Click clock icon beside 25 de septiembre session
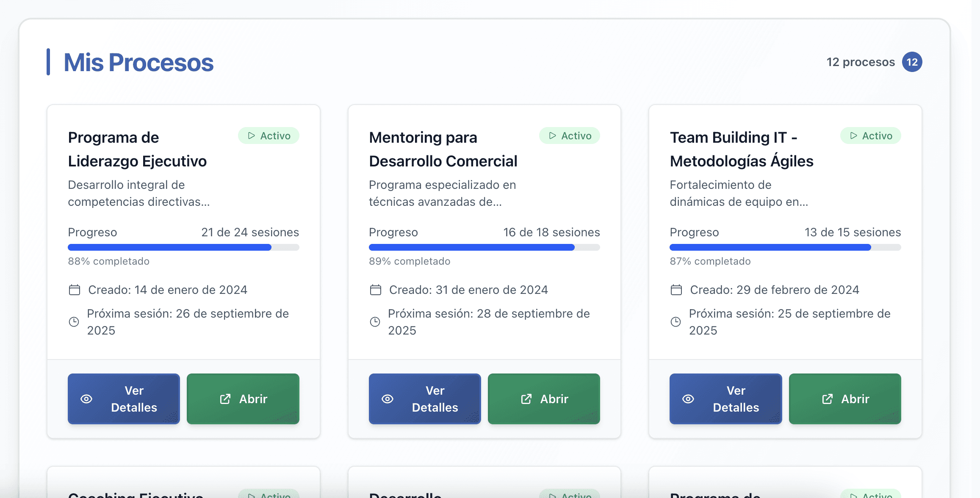Screen dimensions: 980x498 pos(676,322)
